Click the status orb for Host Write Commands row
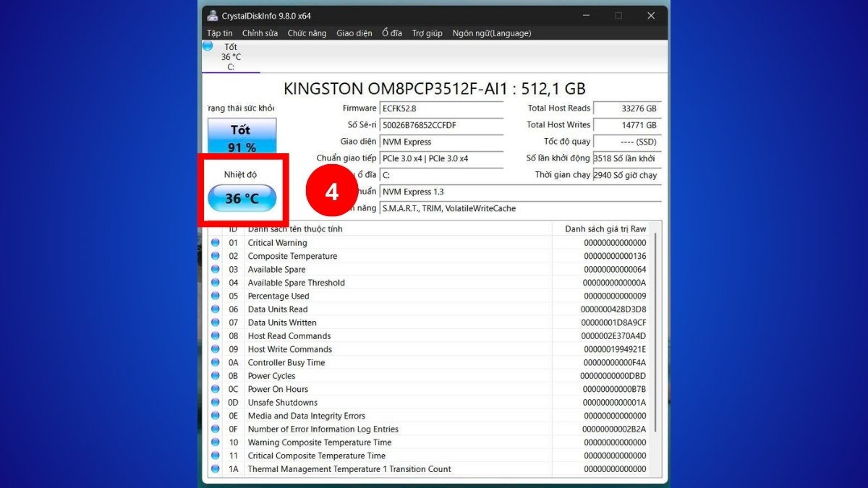The image size is (868, 488). [x=215, y=349]
